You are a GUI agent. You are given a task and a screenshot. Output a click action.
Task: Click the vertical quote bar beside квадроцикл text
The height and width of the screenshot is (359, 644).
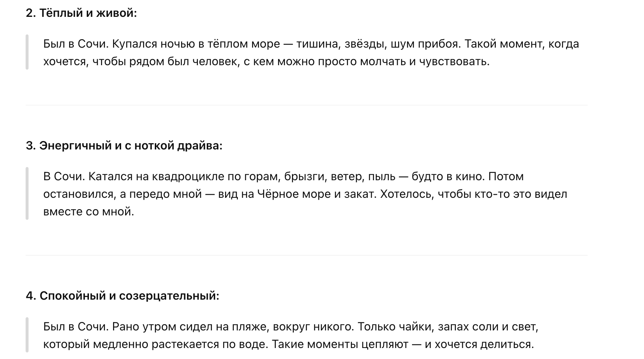coord(27,193)
